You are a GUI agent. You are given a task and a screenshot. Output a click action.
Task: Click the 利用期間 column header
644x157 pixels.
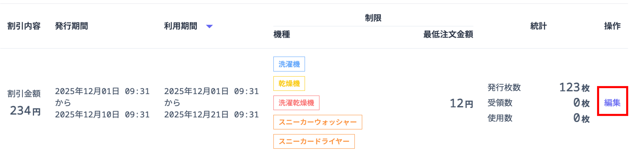(180, 26)
